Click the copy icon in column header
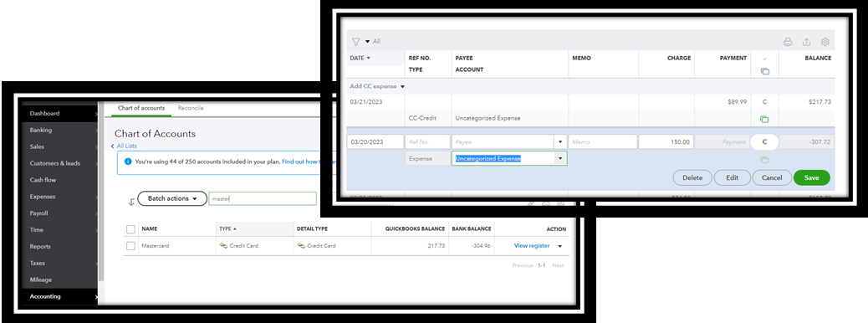This screenshot has height=323, width=868. [764, 71]
